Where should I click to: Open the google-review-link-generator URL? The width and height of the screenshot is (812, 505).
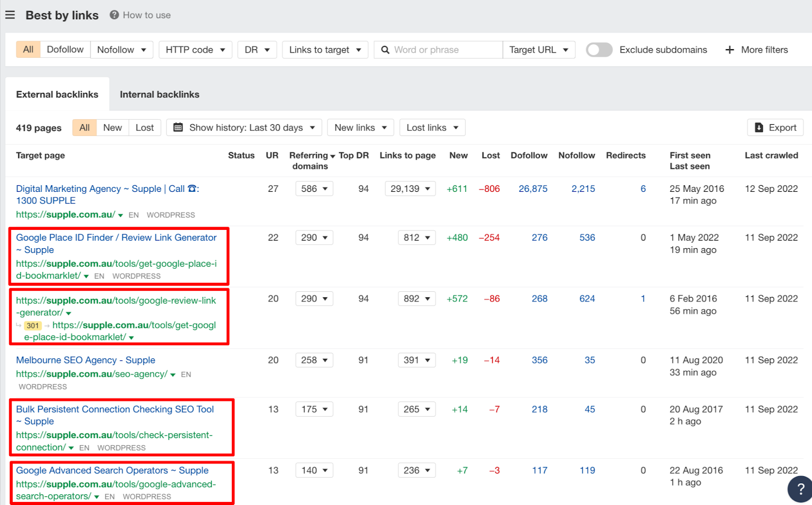(116, 307)
